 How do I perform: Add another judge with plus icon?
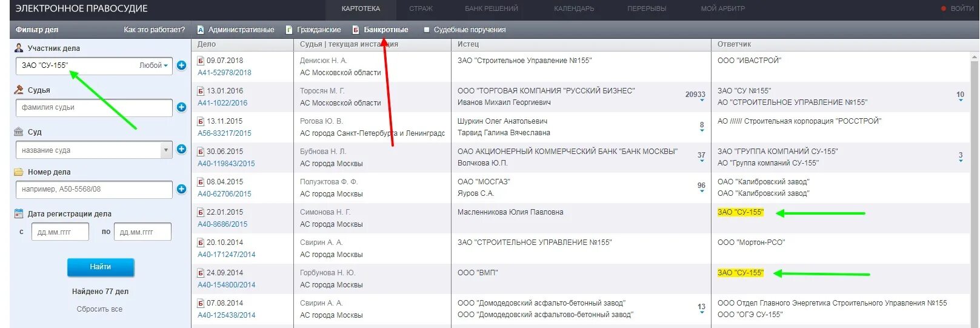pyautogui.click(x=181, y=107)
